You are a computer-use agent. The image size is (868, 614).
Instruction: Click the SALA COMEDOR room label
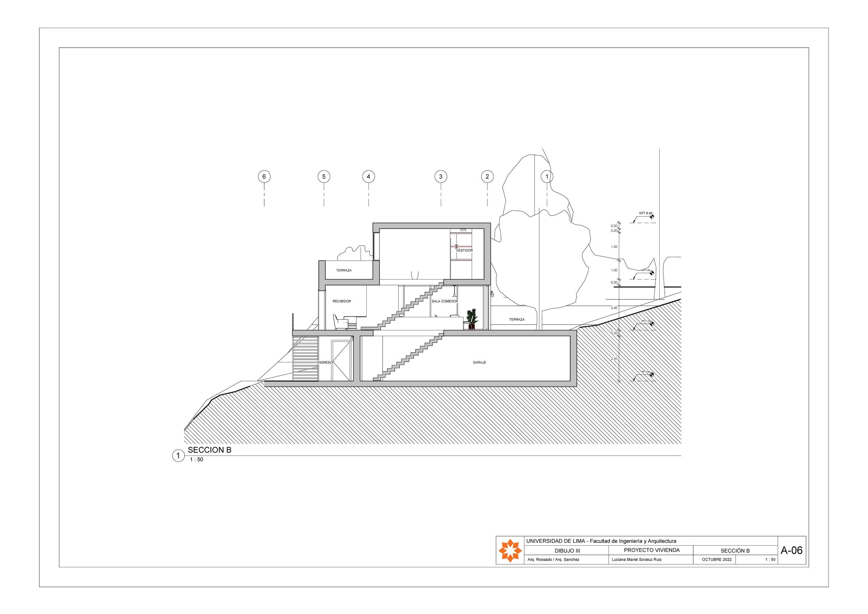click(x=445, y=301)
